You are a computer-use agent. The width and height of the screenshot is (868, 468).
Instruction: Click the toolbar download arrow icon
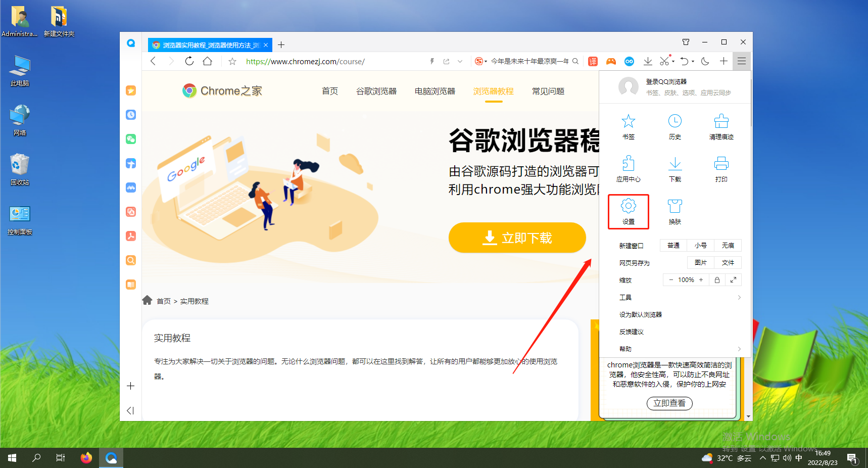[647, 61]
